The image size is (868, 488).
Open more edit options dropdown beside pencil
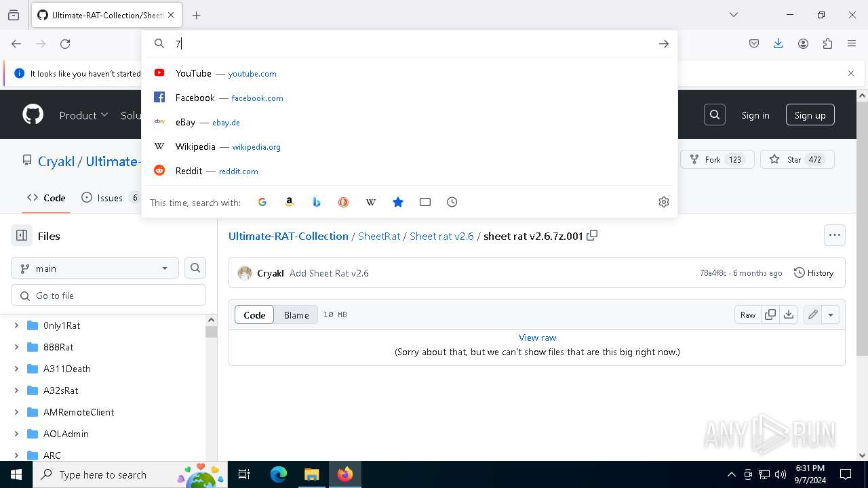click(x=831, y=314)
